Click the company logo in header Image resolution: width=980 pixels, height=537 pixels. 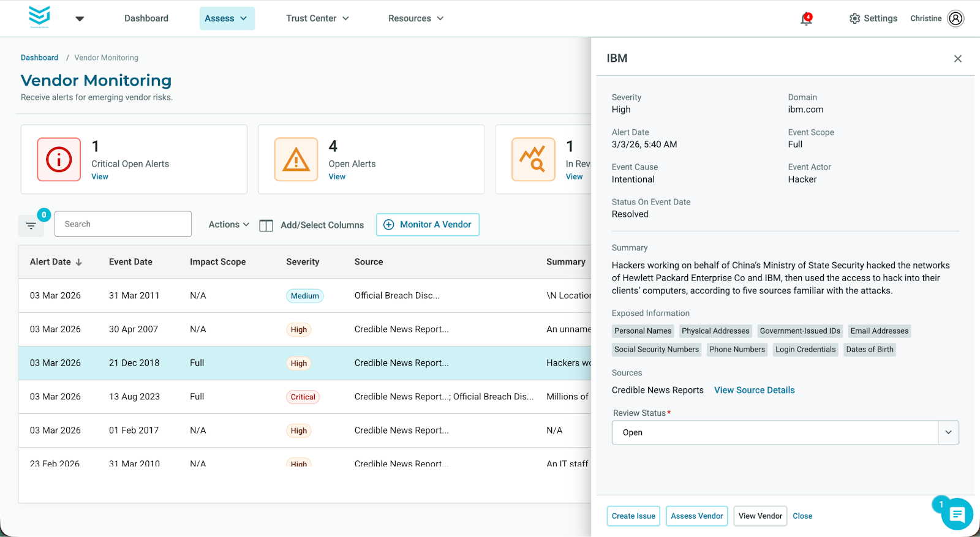point(40,17)
